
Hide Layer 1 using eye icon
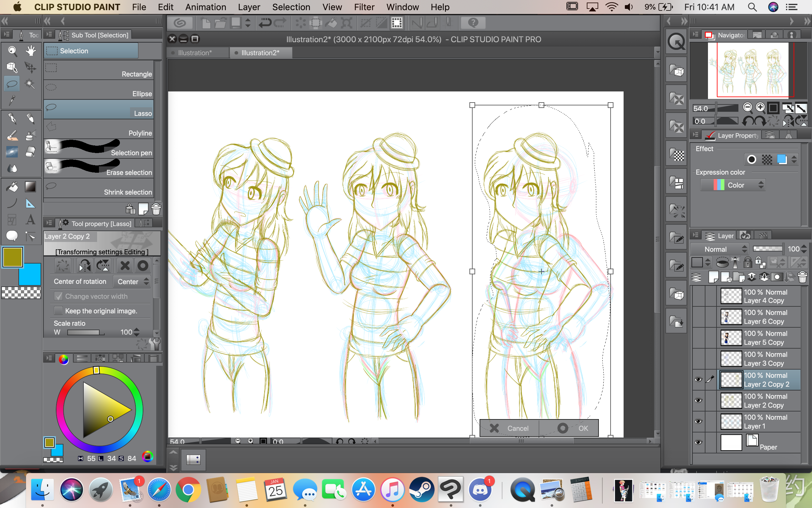click(x=698, y=421)
